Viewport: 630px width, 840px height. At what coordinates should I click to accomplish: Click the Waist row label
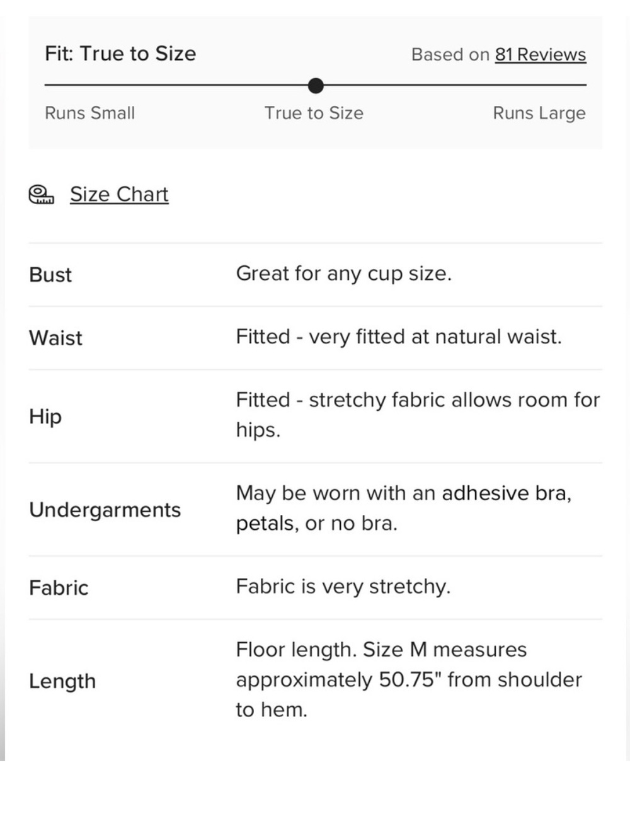[x=55, y=338]
